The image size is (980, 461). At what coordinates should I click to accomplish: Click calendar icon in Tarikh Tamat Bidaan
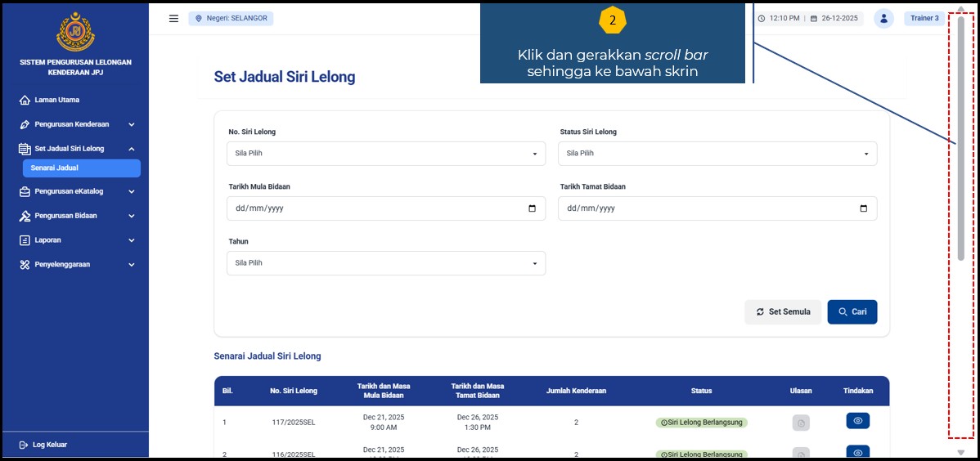[x=863, y=208]
